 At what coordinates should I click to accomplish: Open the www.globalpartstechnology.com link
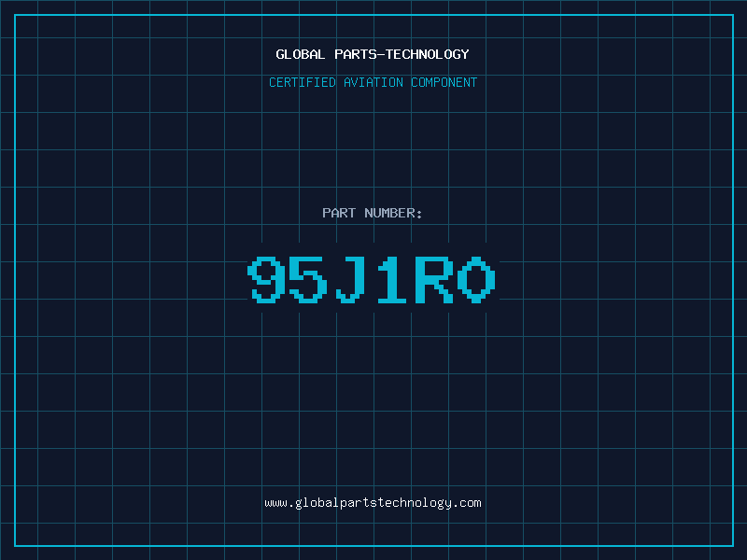tap(373, 503)
